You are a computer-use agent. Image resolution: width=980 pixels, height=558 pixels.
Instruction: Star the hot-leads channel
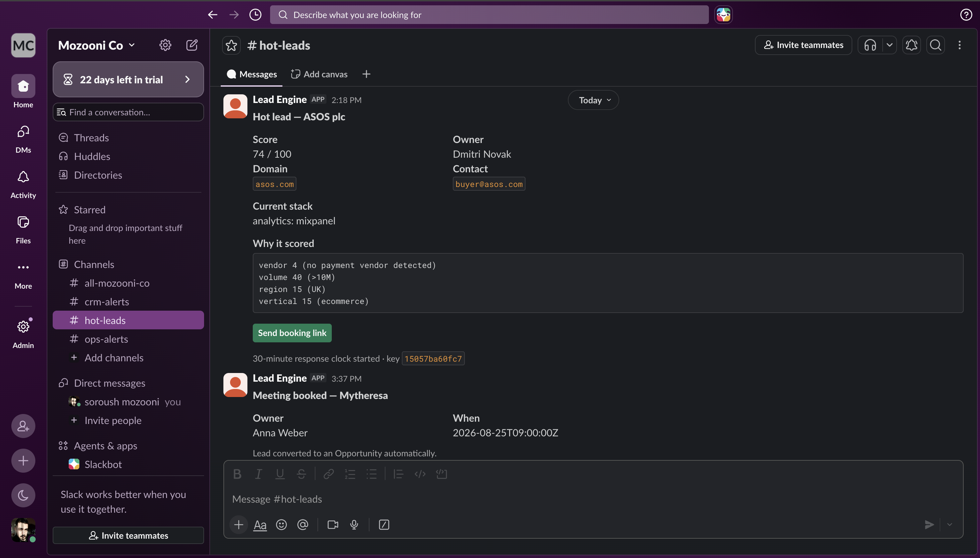tap(231, 46)
